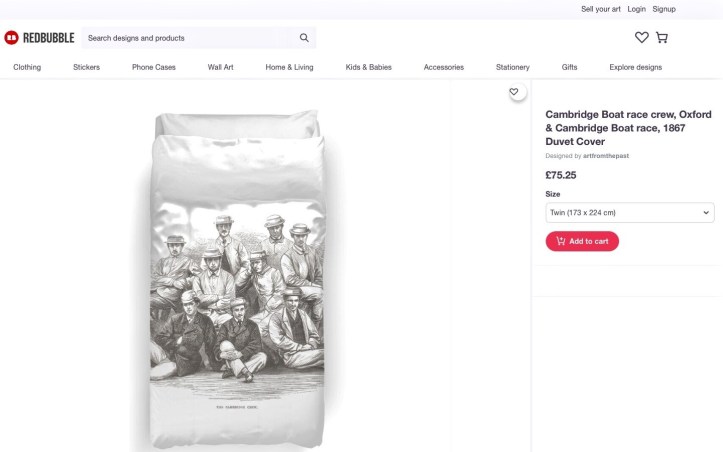Click the duvet cover product image
The height and width of the screenshot is (452, 723).
(241, 280)
